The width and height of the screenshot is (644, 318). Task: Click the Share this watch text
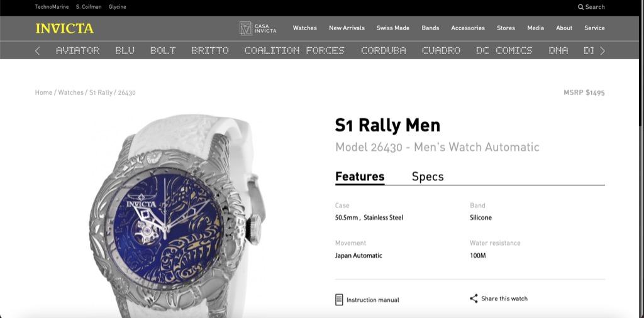504,299
